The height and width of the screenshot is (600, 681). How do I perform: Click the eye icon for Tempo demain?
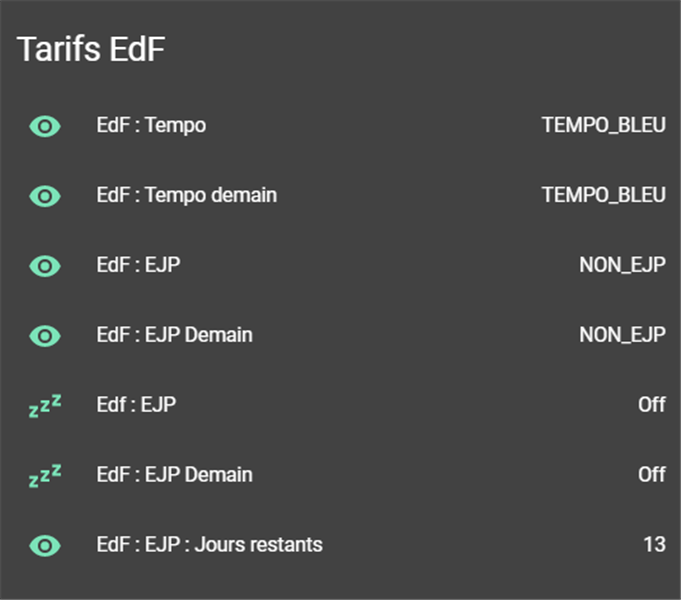click(45, 196)
